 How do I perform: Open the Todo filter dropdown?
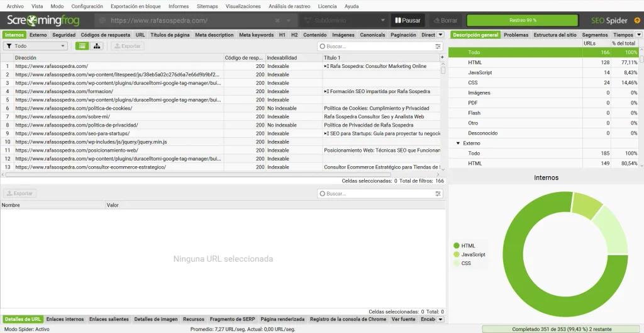(x=35, y=46)
